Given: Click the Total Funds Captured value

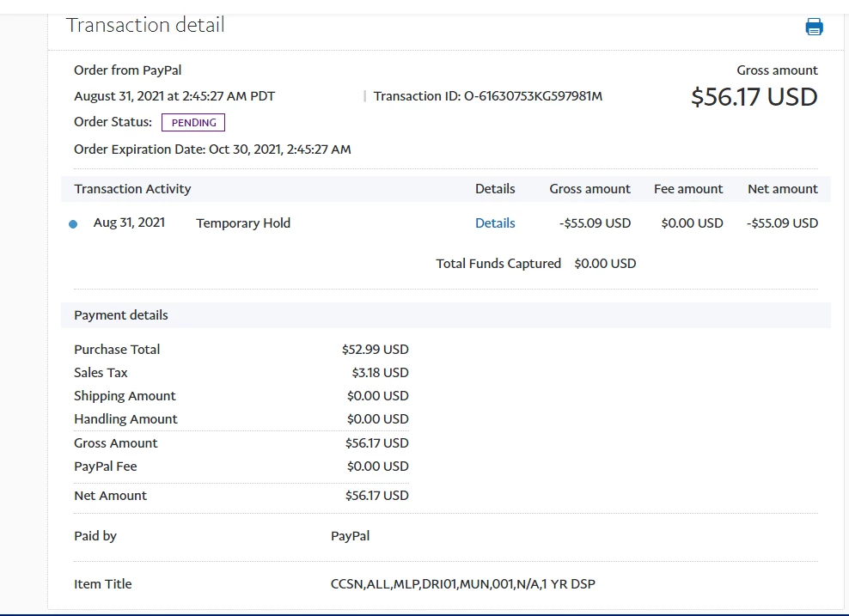Looking at the screenshot, I should point(605,264).
